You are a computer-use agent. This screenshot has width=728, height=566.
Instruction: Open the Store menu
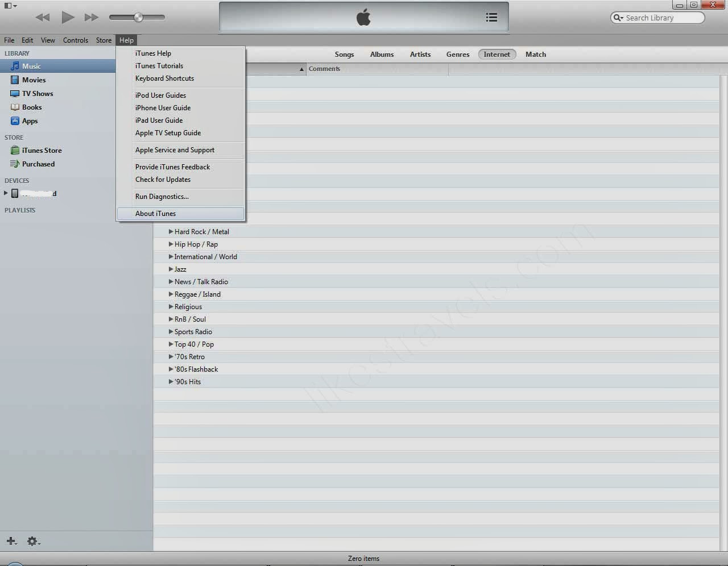point(104,40)
